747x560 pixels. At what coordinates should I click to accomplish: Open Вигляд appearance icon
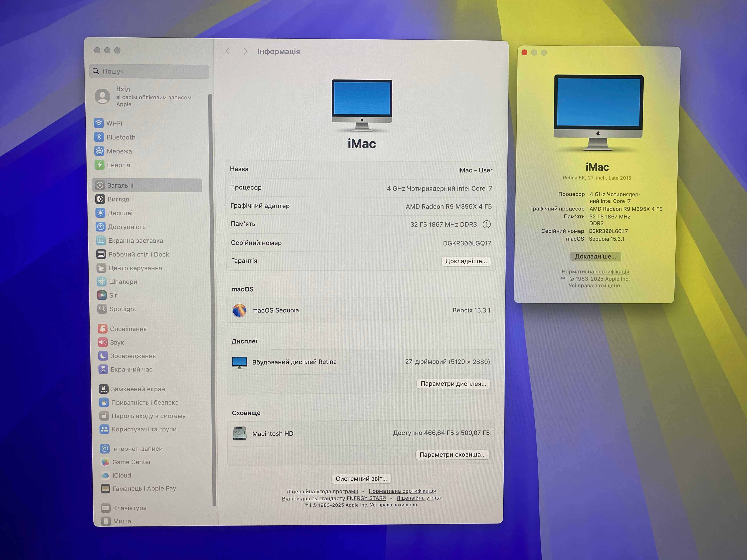(x=100, y=199)
